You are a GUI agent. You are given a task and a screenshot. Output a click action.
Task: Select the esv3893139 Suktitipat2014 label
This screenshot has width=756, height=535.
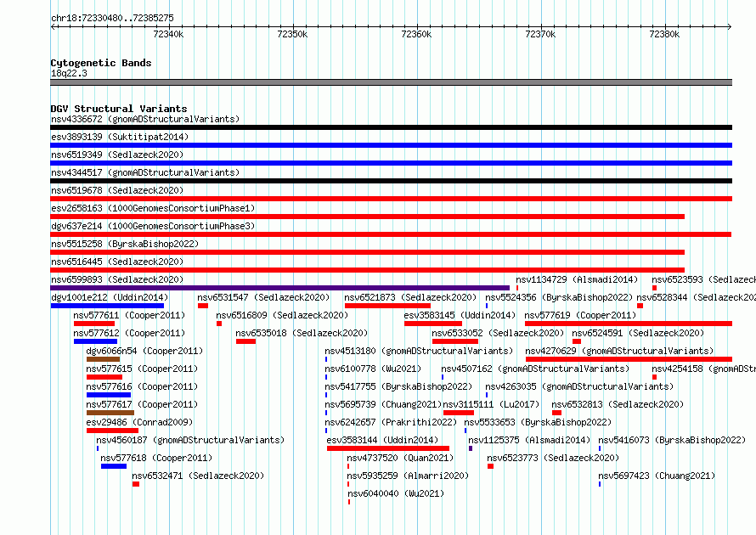click(x=120, y=137)
